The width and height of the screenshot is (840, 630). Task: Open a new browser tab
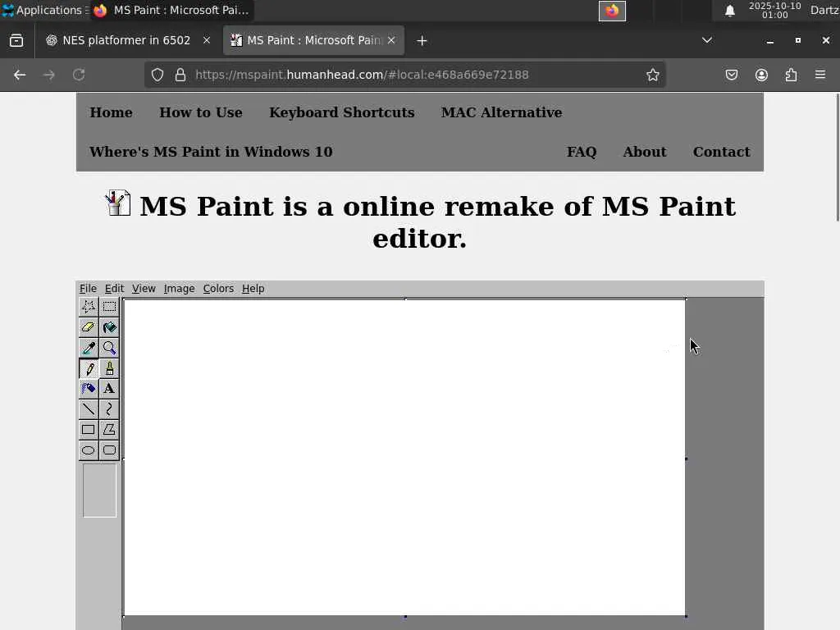422,41
